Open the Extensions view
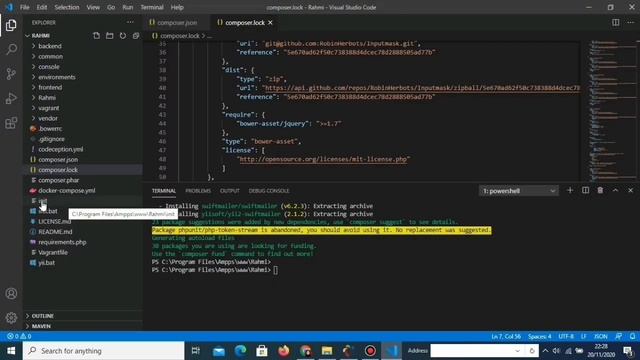The image size is (640, 360). tap(11, 122)
